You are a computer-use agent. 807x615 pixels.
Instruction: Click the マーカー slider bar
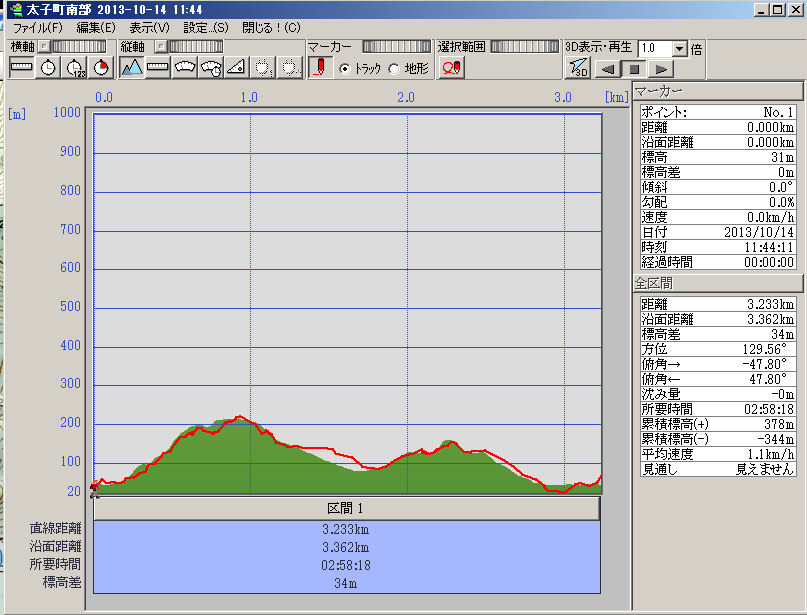395,47
